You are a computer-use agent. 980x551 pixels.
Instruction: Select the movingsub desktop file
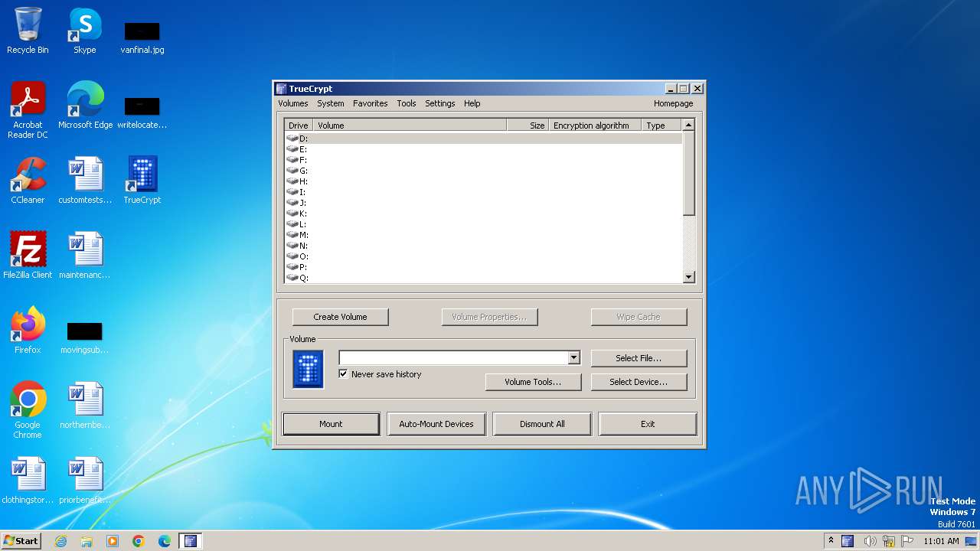click(85, 337)
